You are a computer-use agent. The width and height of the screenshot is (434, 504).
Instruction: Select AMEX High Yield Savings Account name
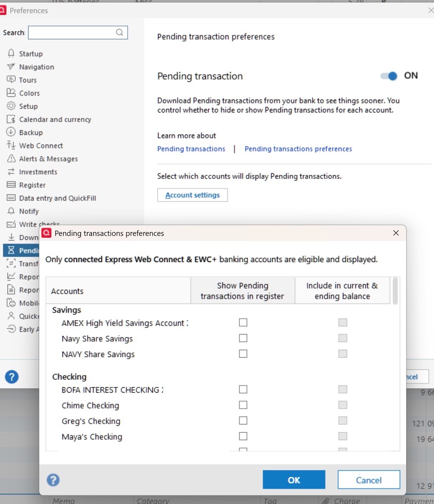click(x=125, y=323)
